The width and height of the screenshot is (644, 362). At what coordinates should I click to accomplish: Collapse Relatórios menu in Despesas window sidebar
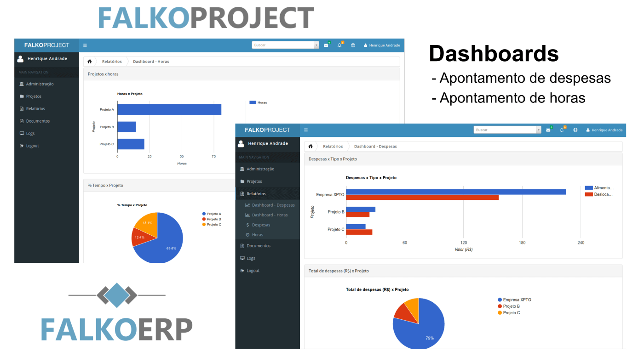[268, 194]
